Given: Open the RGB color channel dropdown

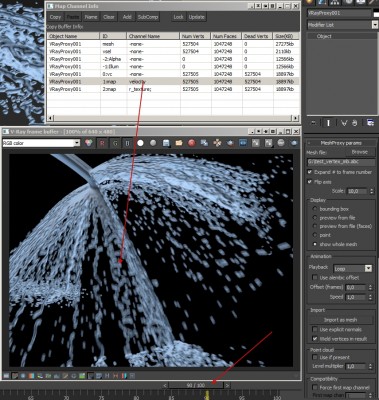Looking at the screenshot, I should point(41,143).
